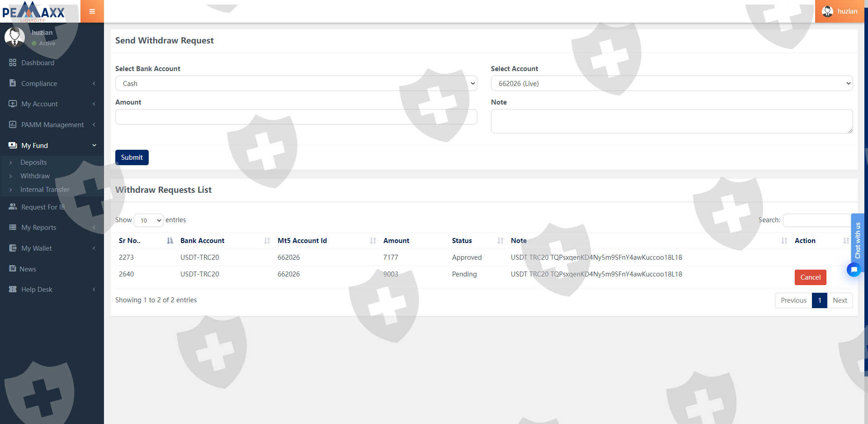868x424 pixels.
Task: Expand the My Account menu chevron
Action: click(94, 104)
